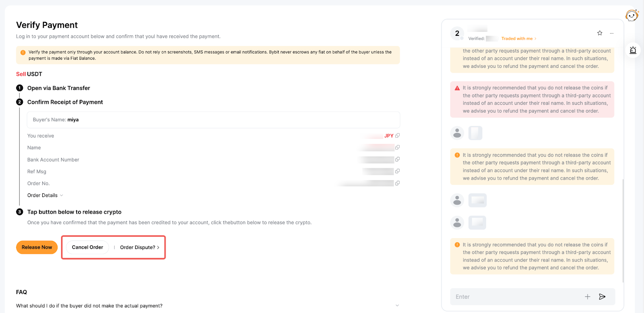Open the first image in chat
Viewport: 644px width, 313px height.
[x=475, y=133]
